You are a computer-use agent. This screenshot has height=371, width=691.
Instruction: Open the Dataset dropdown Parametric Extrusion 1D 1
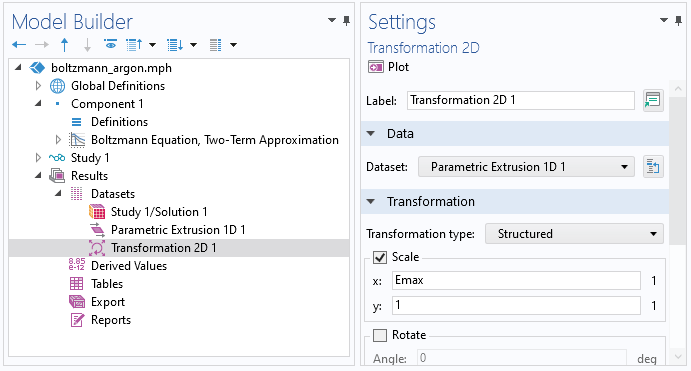point(526,167)
